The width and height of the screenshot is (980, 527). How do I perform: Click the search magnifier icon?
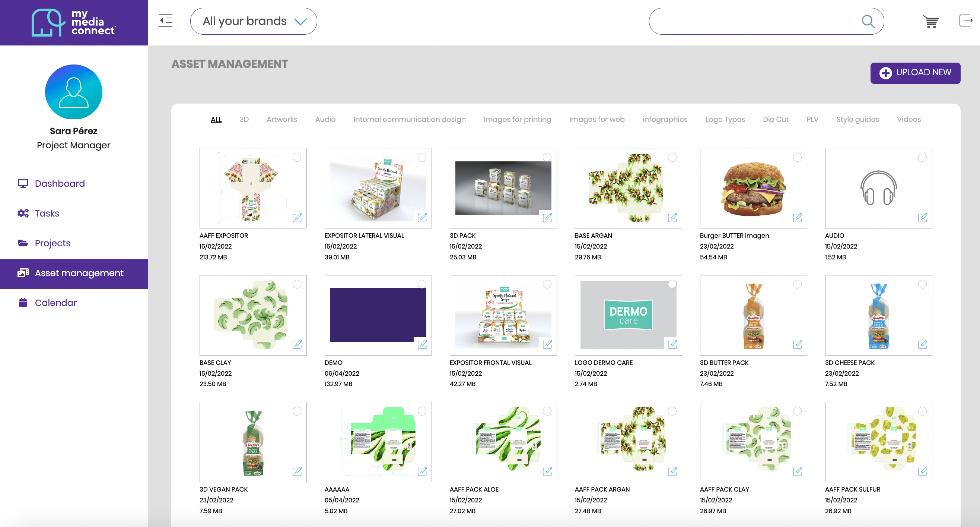tap(868, 21)
